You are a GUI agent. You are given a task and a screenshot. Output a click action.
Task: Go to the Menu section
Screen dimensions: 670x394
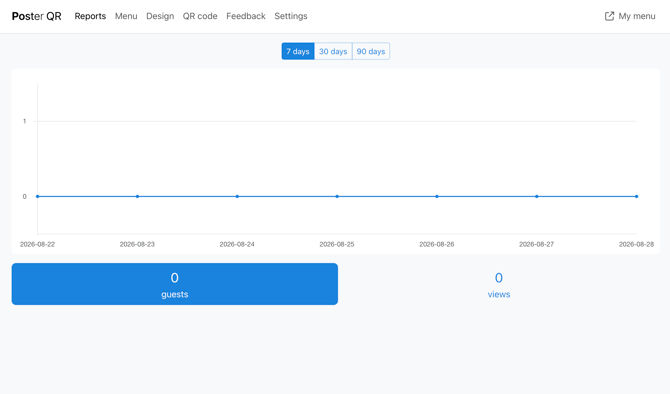[126, 16]
